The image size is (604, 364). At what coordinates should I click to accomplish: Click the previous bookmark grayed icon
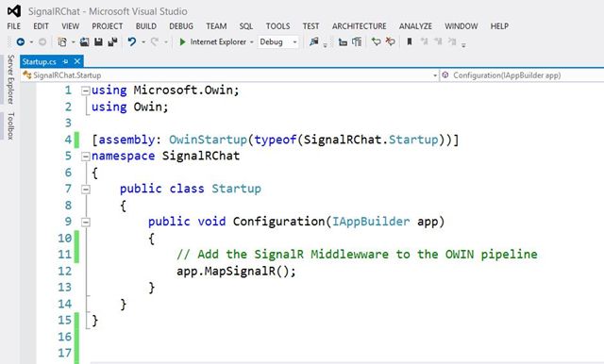[424, 41]
